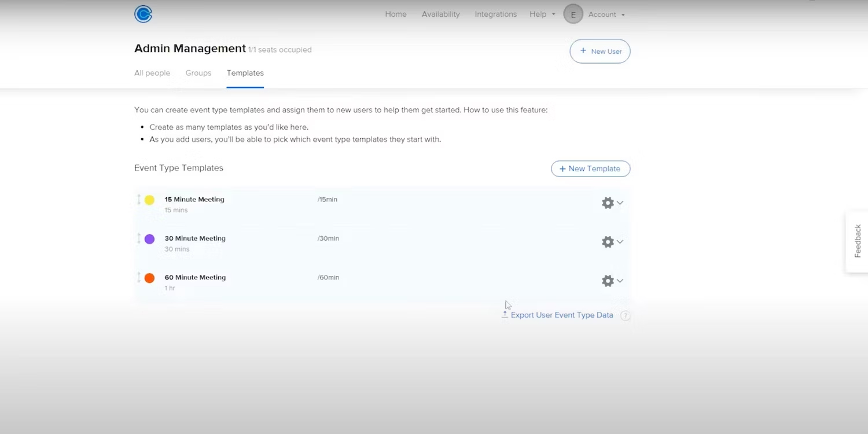The width and height of the screenshot is (868, 434).
Task: Click the Calendly logo
Action: (143, 13)
